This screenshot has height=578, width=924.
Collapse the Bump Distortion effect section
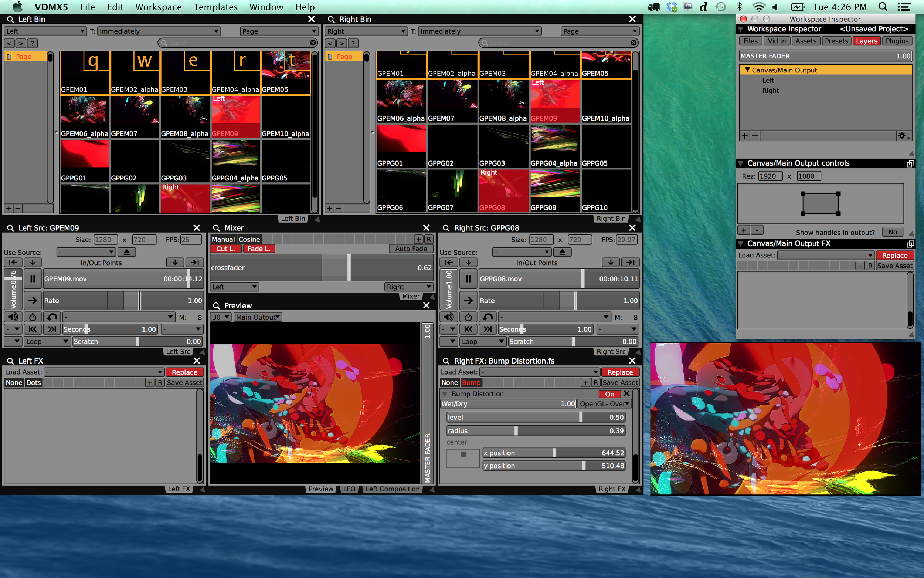[445, 394]
